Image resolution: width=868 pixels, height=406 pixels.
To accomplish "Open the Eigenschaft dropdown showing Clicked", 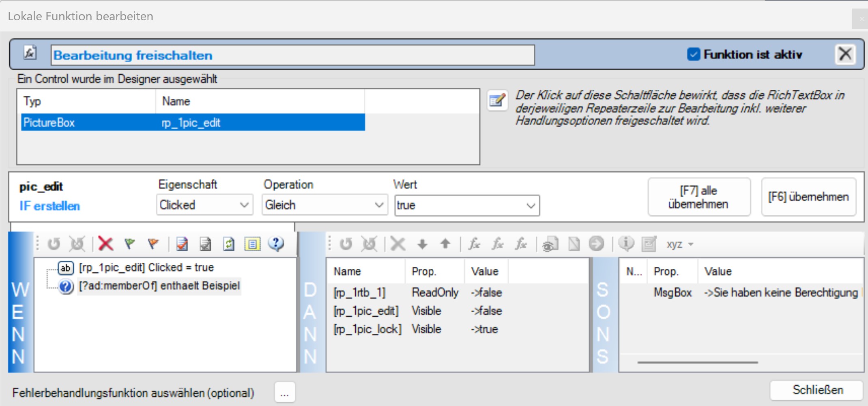I will [x=204, y=205].
